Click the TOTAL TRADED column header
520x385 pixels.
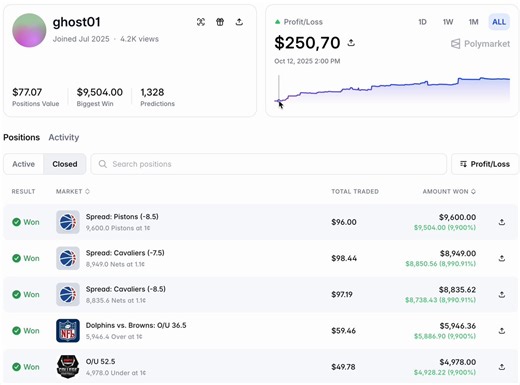(x=355, y=191)
